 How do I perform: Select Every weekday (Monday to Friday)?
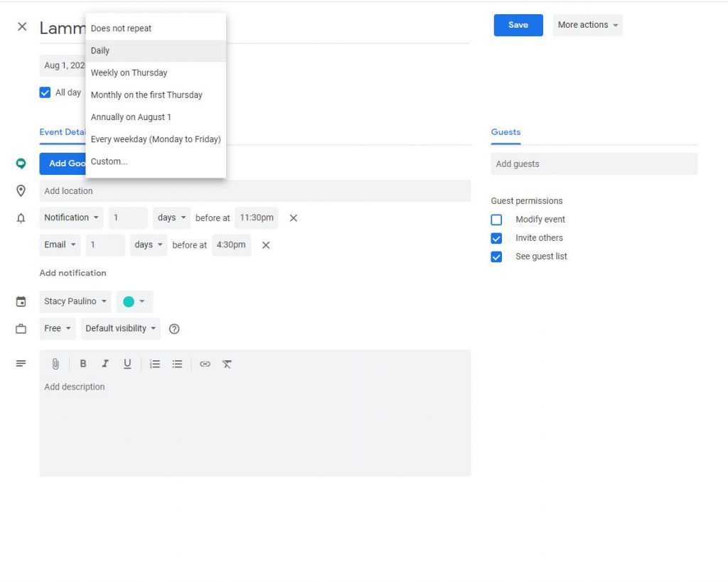coord(156,139)
